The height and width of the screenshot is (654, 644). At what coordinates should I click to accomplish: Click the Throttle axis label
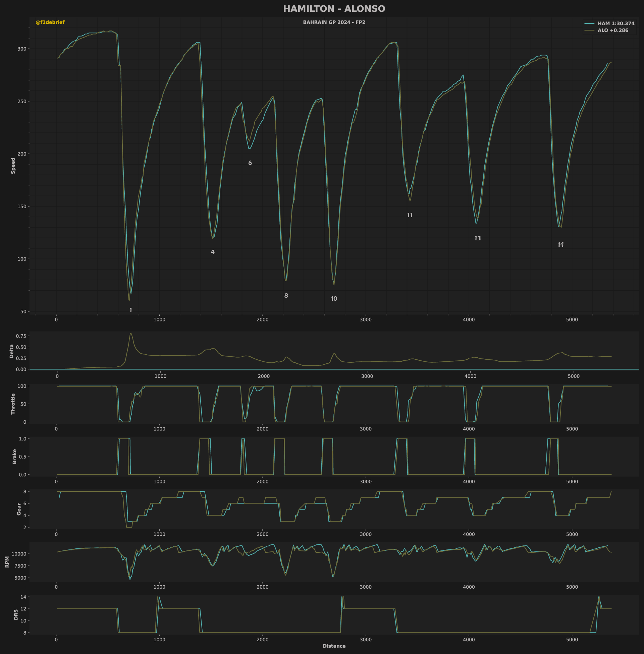coord(13,404)
